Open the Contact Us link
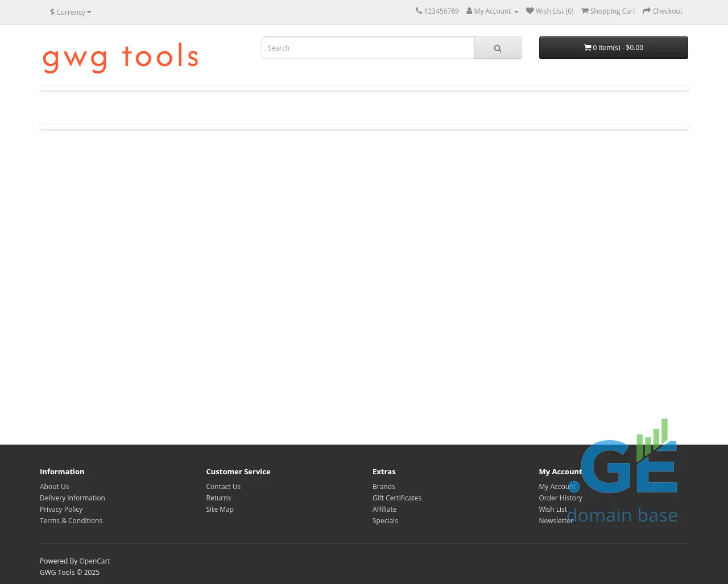 coord(223,487)
